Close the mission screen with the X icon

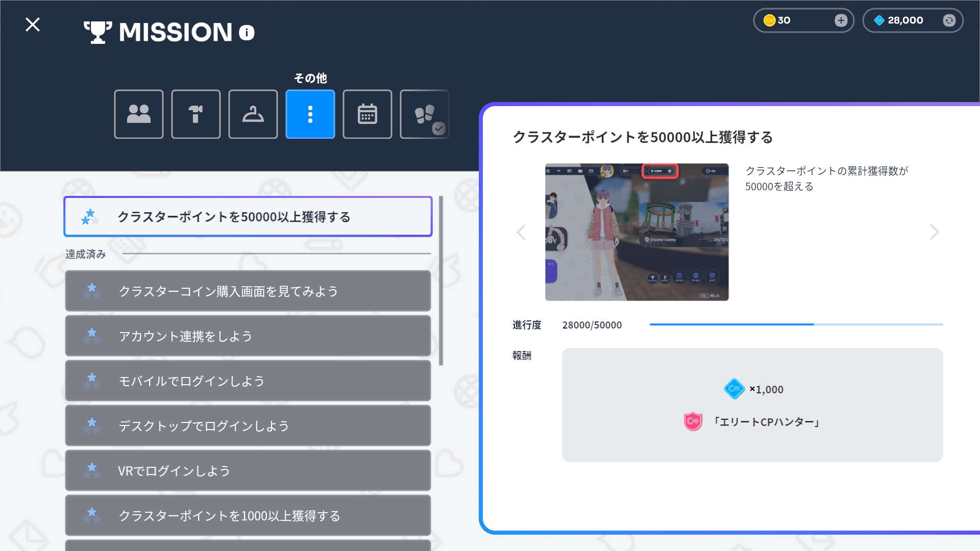pos(33,24)
